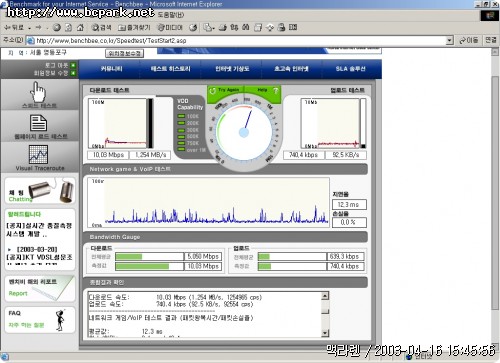Select the 스피드 테스트 hand icon
Image resolution: width=500 pixels, height=363 pixels.
point(39,95)
